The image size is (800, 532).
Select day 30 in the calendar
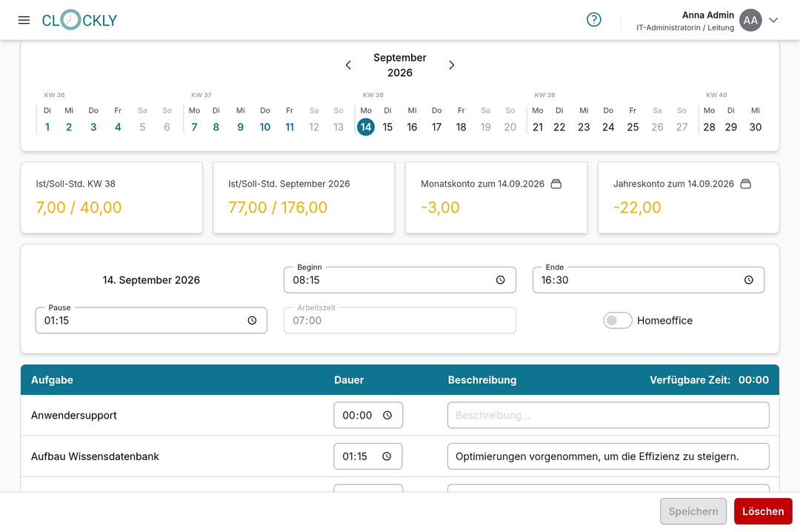(x=756, y=127)
